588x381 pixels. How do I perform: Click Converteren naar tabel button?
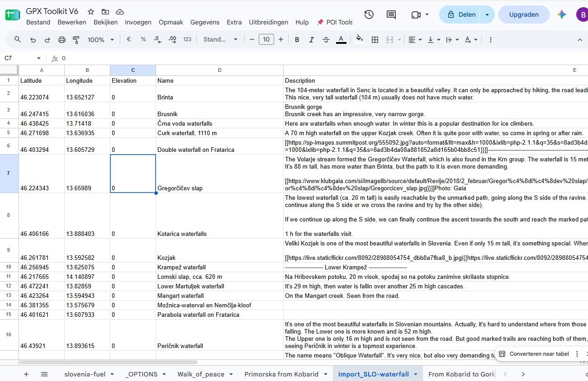click(x=534, y=354)
